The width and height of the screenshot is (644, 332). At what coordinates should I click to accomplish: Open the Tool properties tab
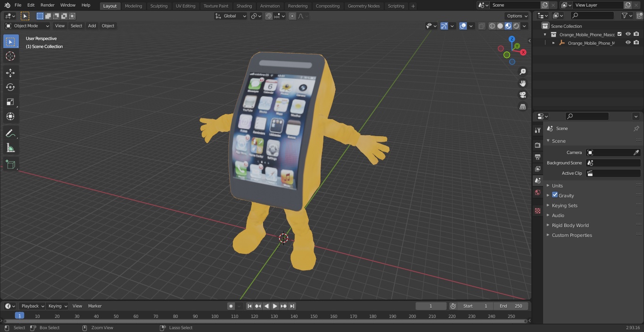point(537,130)
